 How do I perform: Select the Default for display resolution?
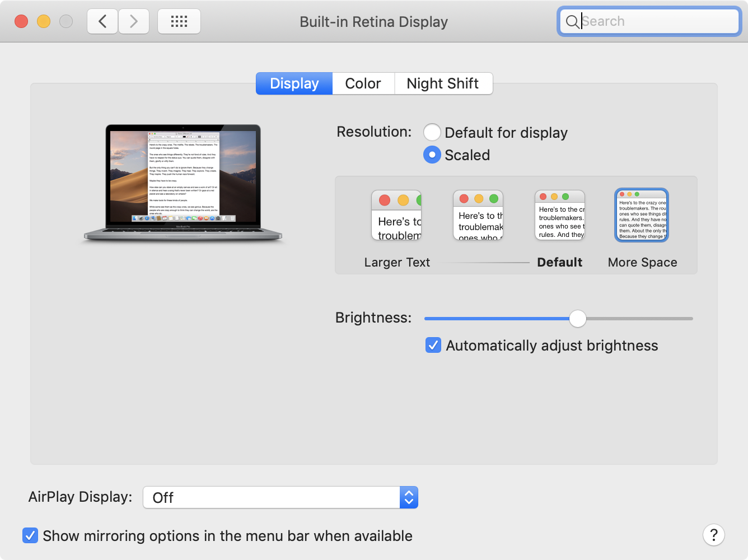click(x=432, y=132)
